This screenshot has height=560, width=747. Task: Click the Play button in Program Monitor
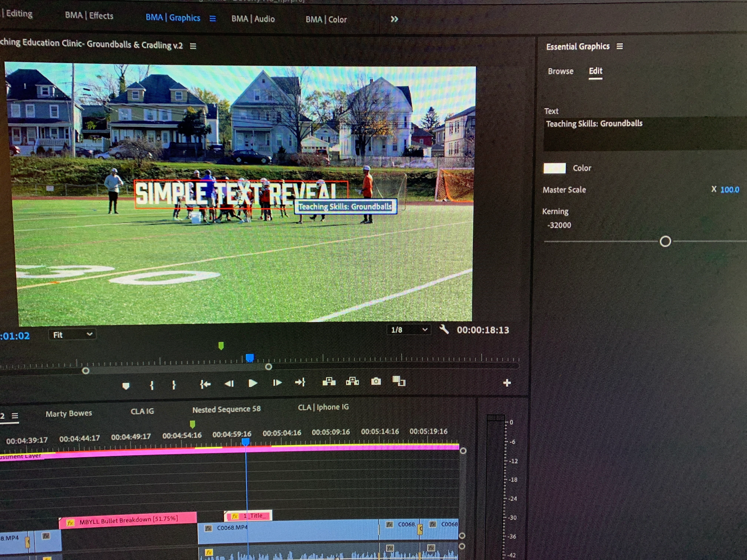(x=253, y=383)
